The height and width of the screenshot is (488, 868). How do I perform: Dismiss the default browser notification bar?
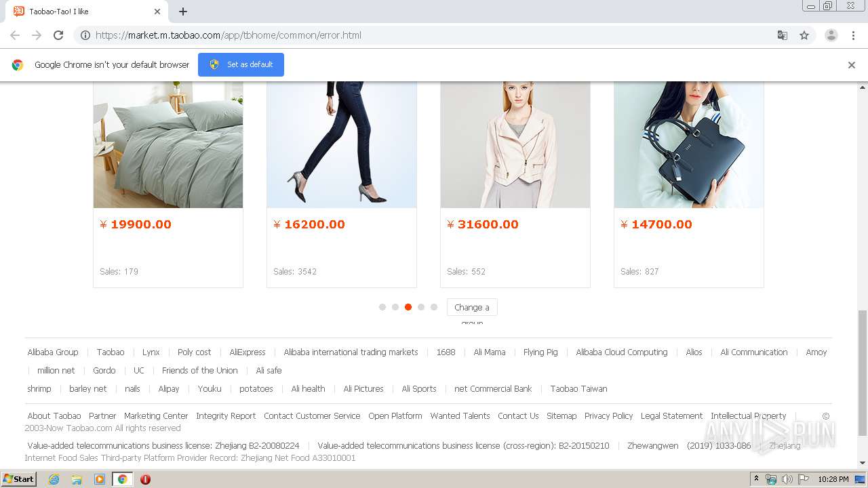(x=852, y=65)
